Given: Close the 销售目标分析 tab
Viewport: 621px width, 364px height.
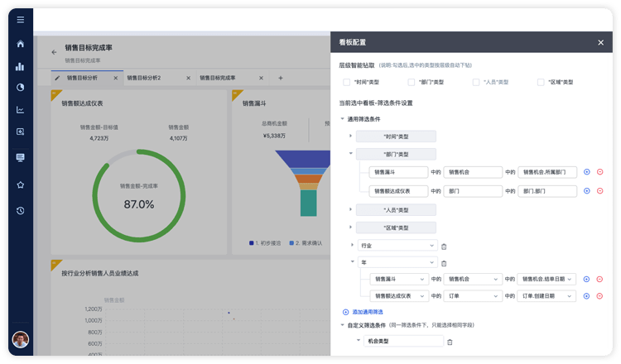Looking at the screenshot, I should [x=116, y=78].
